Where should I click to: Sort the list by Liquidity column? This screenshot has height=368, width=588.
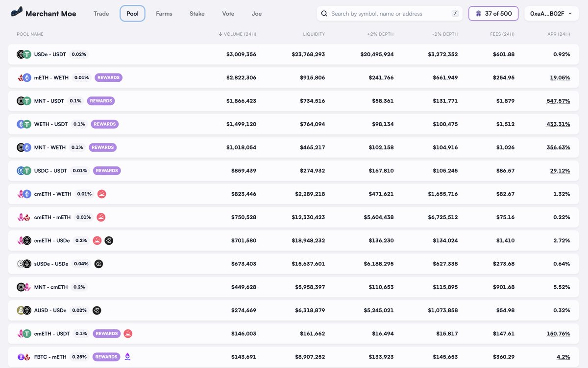click(314, 34)
